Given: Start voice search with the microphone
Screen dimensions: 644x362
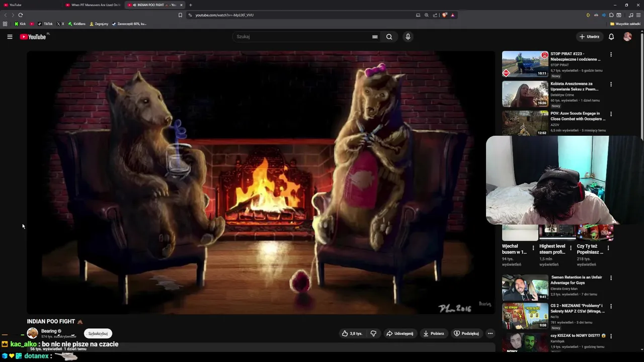Looking at the screenshot, I should click(408, 37).
